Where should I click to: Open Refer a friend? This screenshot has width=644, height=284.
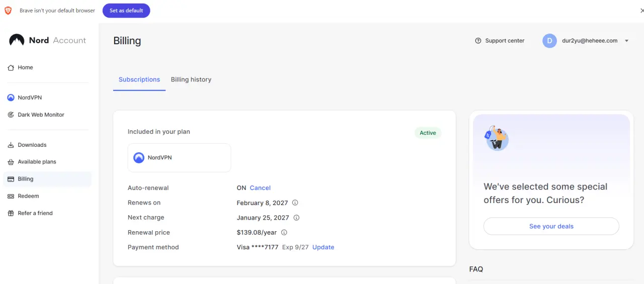pyautogui.click(x=30, y=213)
